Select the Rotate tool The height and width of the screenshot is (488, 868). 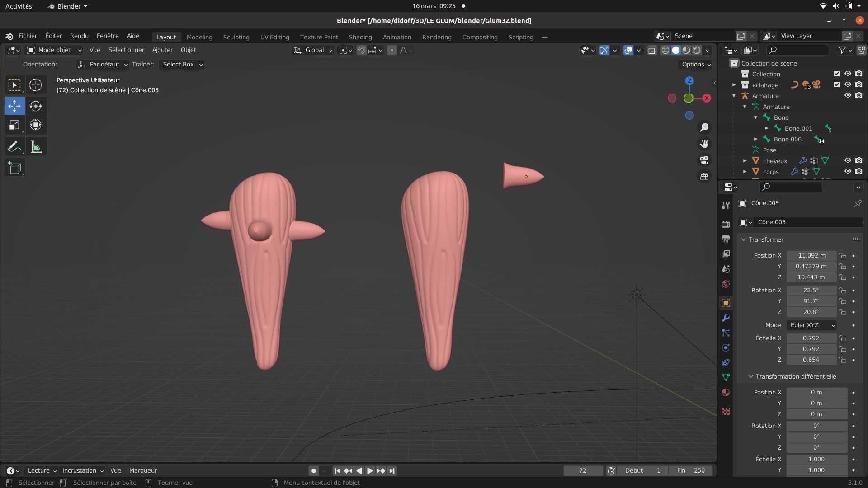[36, 106]
